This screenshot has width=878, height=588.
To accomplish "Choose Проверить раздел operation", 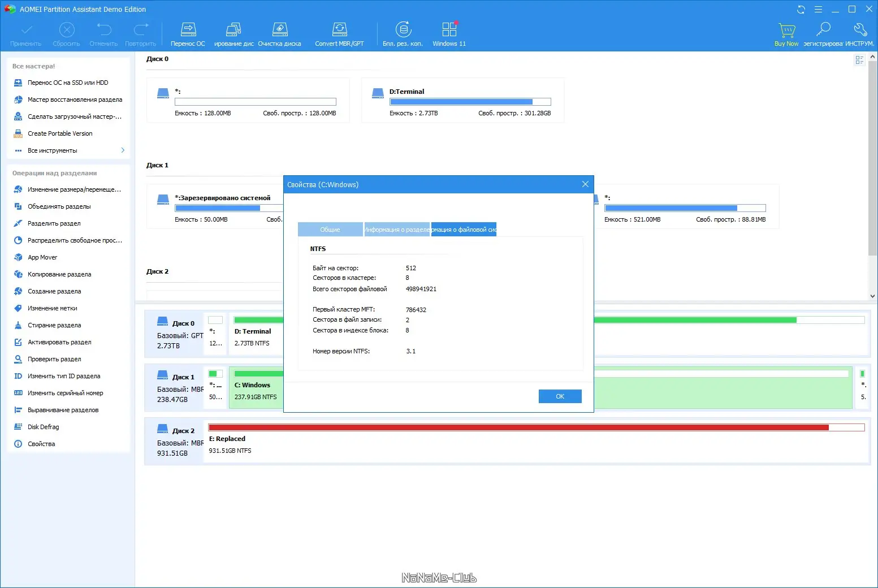I will tap(54, 359).
